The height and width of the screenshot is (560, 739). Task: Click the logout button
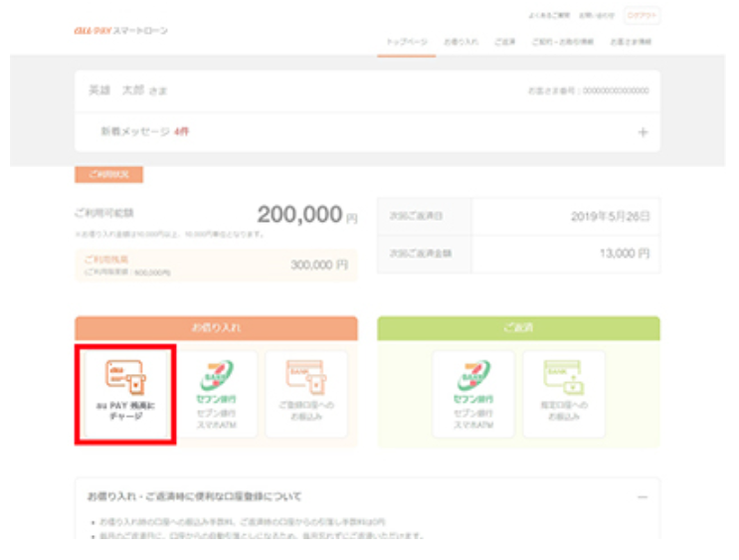coord(642,16)
